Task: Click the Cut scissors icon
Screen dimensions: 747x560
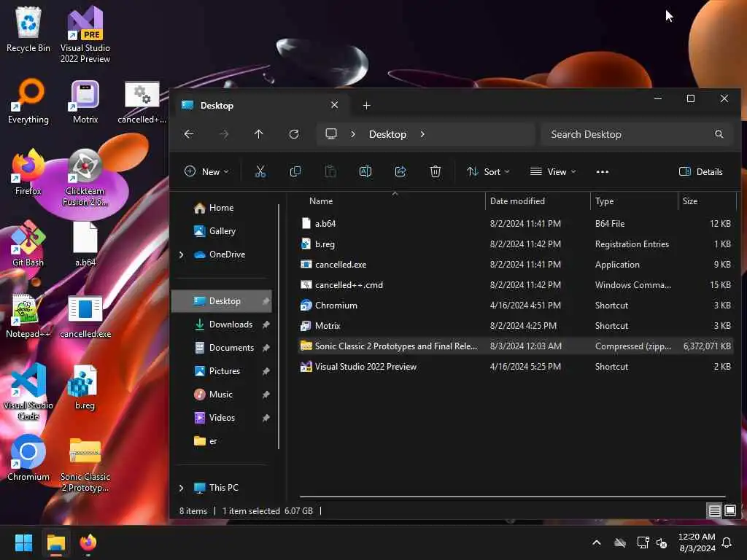Action: (x=260, y=171)
